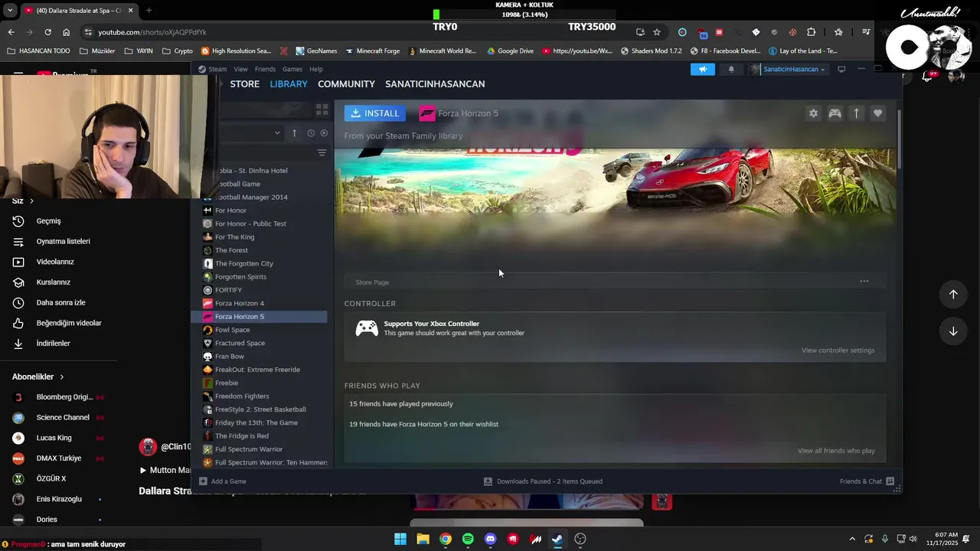Reload the YouTube page

click(x=47, y=32)
